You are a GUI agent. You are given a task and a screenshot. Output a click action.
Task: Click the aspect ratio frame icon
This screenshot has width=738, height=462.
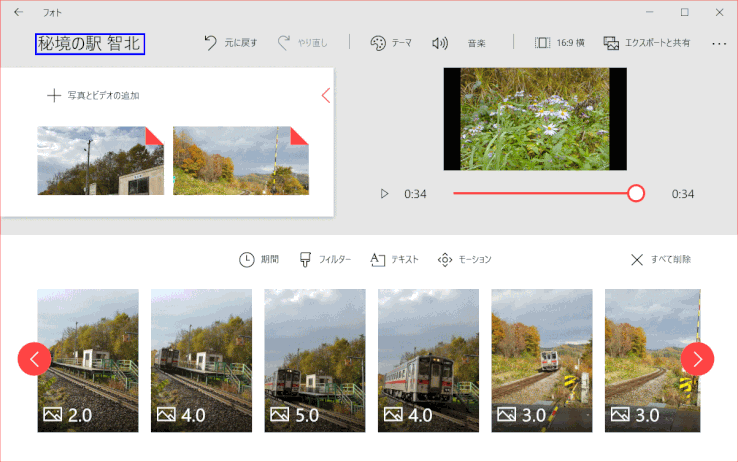(x=542, y=43)
